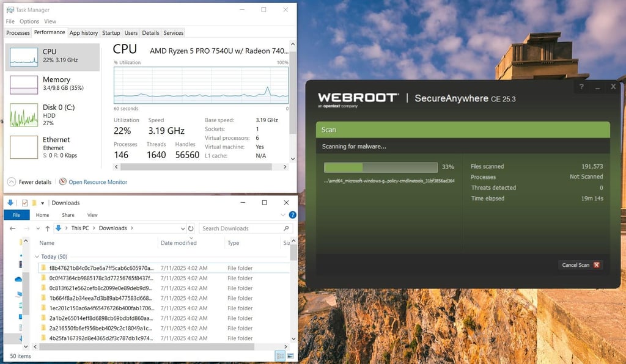Open the Startup tab
Image resolution: width=626 pixels, height=364 pixels.
click(111, 33)
